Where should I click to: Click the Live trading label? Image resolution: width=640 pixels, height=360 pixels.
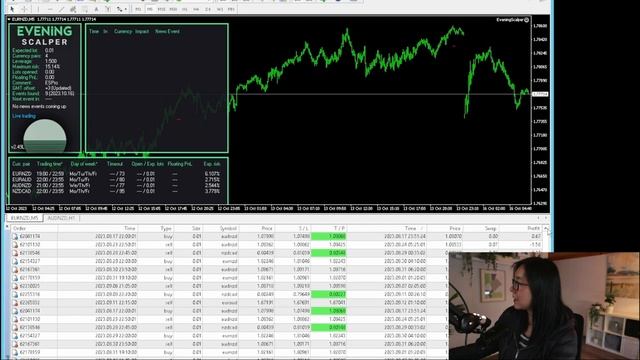click(x=24, y=116)
